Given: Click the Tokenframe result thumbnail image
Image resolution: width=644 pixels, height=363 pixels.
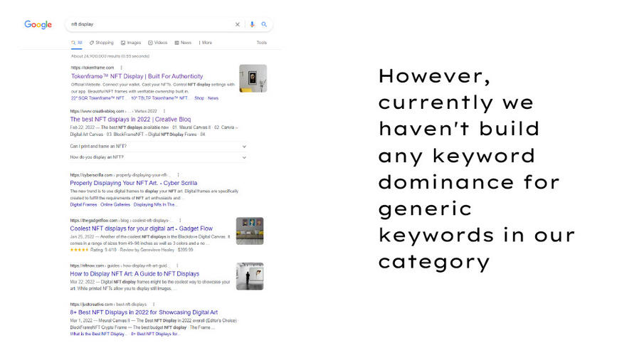Looking at the screenshot, I should click(253, 78).
